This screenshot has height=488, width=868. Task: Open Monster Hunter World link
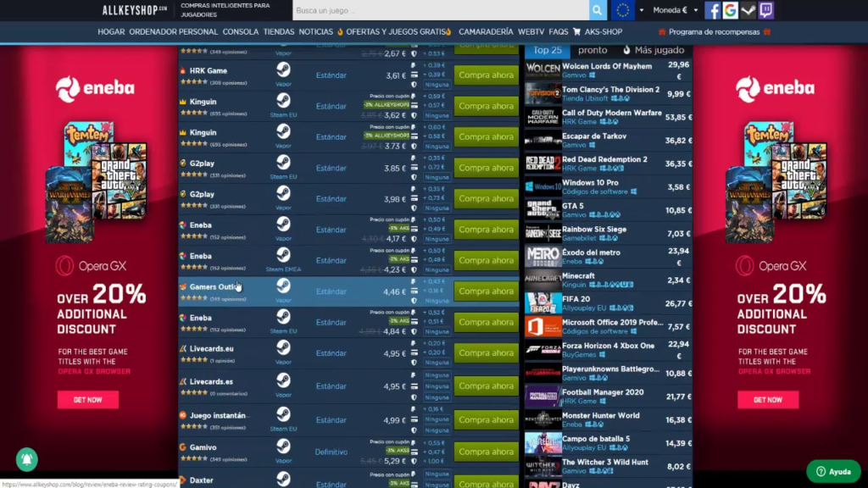click(x=601, y=415)
